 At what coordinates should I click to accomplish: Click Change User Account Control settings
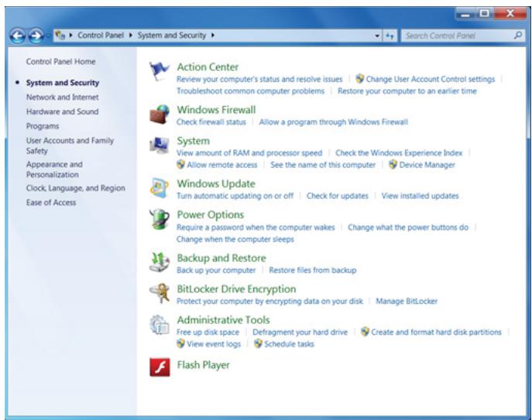[x=431, y=79]
